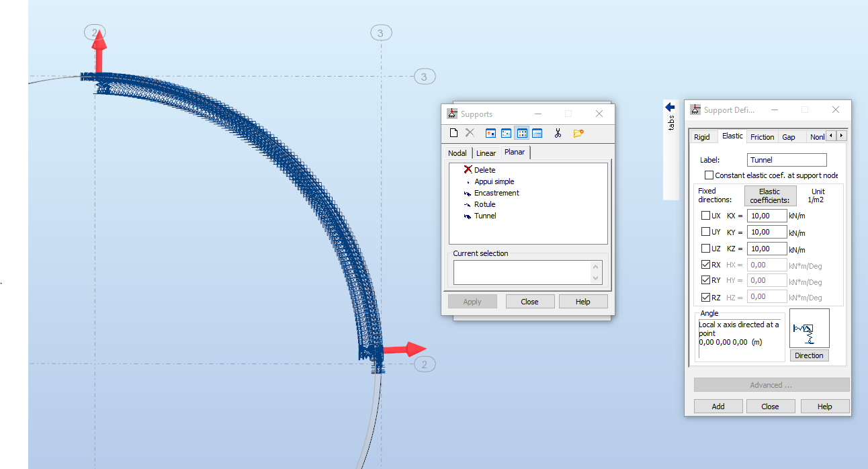
Task: Click Close in Support Definition dialog
Action: pyautogui.click(x=770, y=407)
